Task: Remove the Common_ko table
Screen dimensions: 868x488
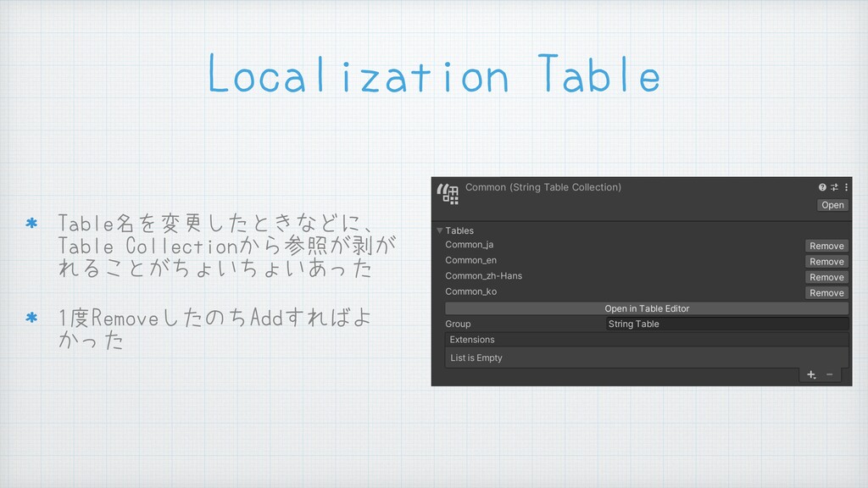Action: [826, 292]
